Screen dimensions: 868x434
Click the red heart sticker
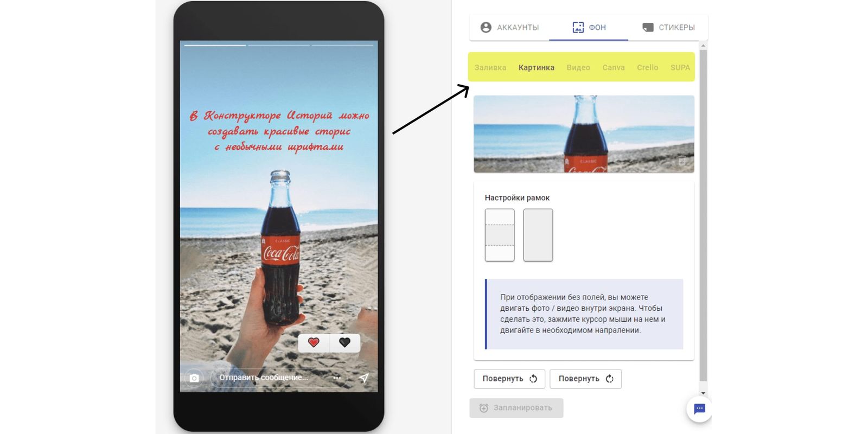click(x=314, y=342)
